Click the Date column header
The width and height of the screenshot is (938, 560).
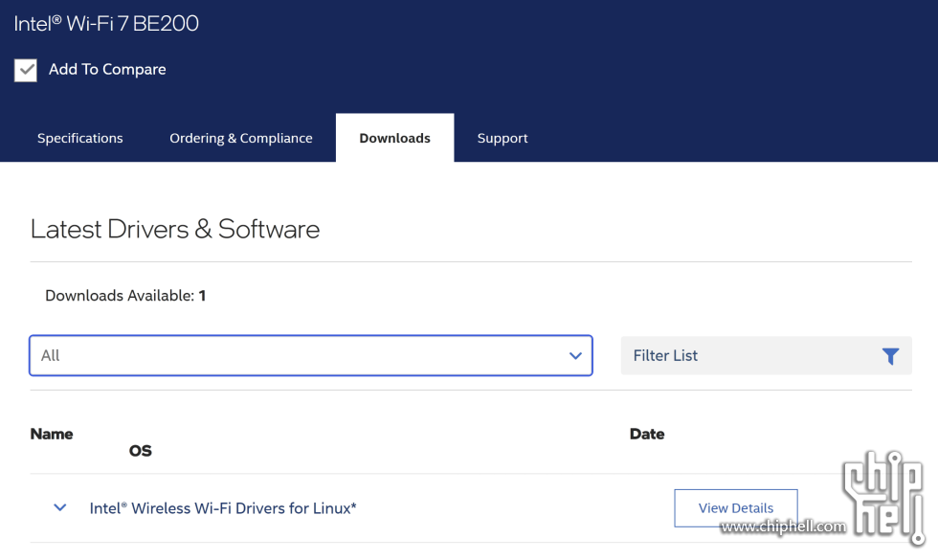pyautogui.click(x=647, y=434)
